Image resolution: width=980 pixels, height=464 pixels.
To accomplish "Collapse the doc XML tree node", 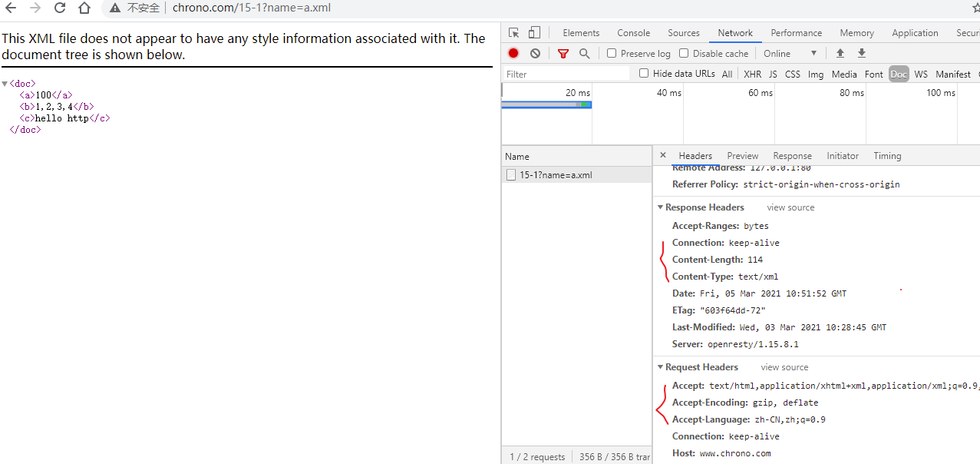I will coord(5,84).
